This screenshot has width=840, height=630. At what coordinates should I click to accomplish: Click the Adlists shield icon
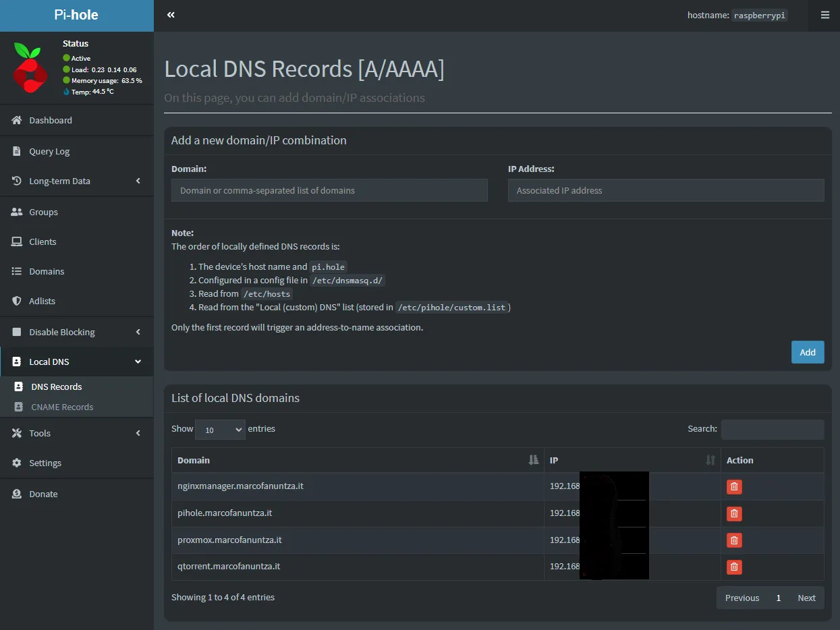(x=17, y=301)
